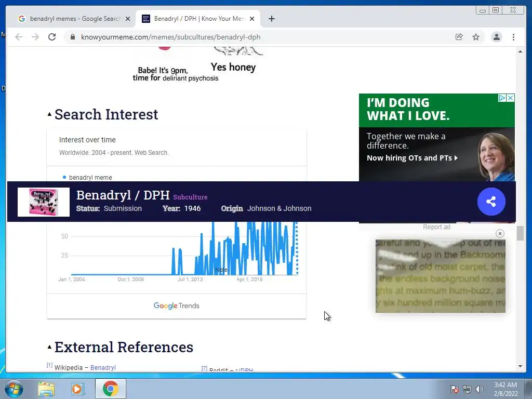
Task: Open the Chrome profile avatar
Action: coord(496,37)
